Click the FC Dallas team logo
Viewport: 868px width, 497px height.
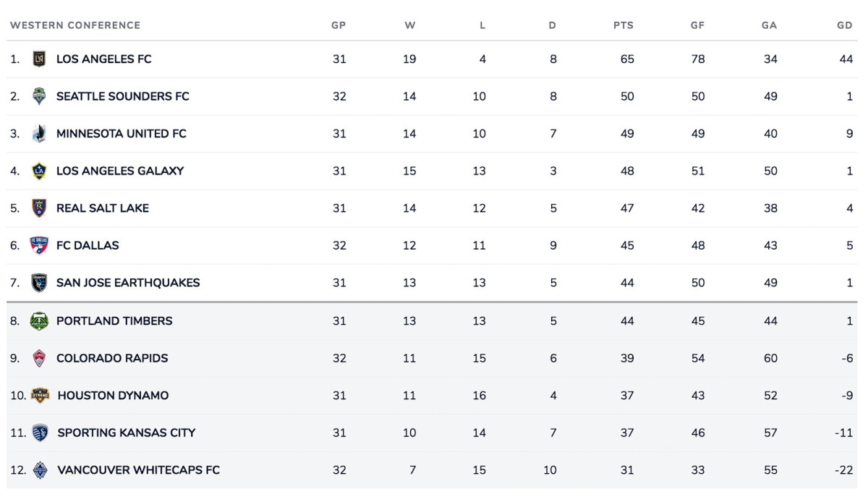pyautogui.click(x=39, y=245)
